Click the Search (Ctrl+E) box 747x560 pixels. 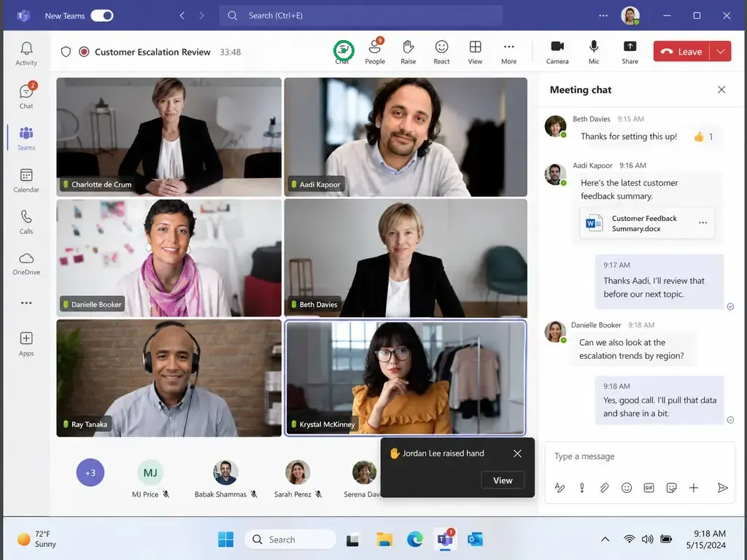(361, 16)
